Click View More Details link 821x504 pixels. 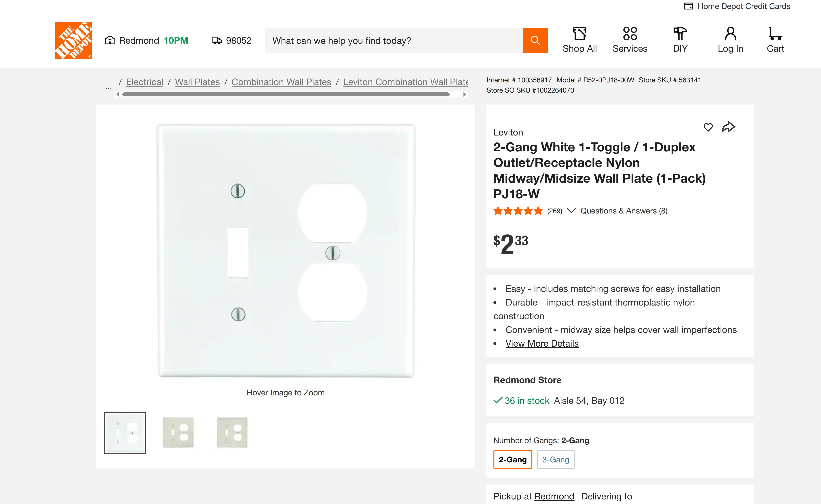[x=542, y=343]
